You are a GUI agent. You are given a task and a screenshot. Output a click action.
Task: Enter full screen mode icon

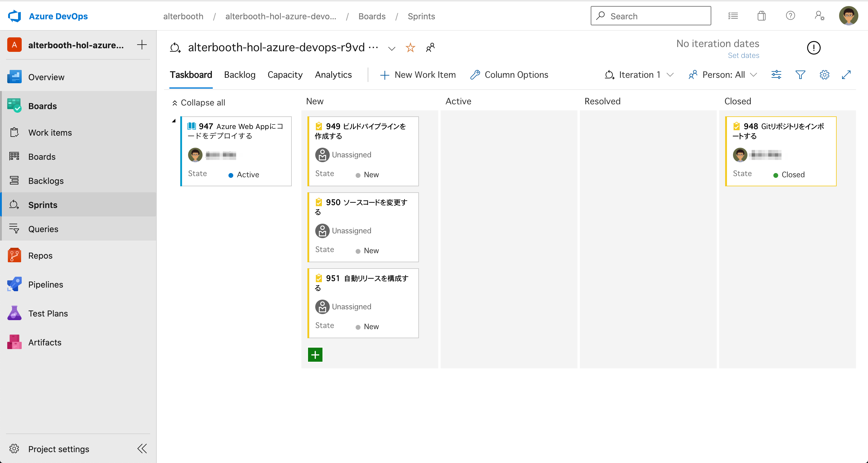point(846,75)
